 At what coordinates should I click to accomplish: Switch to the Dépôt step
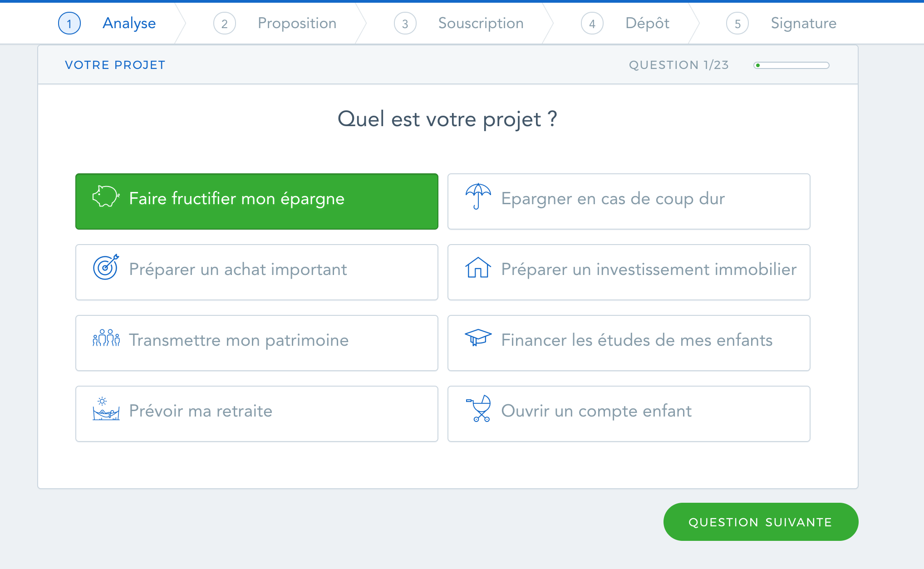pos(625,23)
